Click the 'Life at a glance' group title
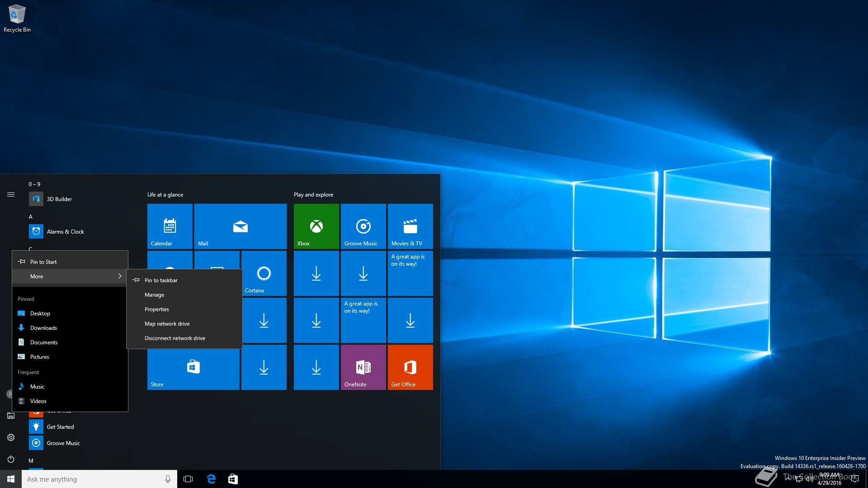 click(165, 194)
